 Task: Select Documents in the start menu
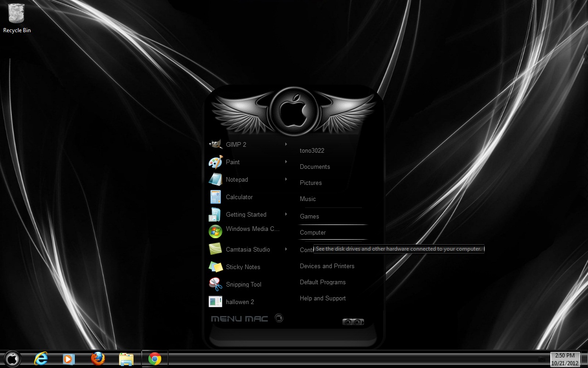point(315,167)
